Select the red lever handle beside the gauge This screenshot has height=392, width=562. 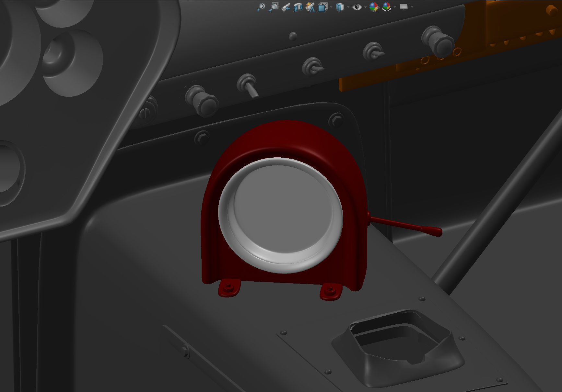405,225
